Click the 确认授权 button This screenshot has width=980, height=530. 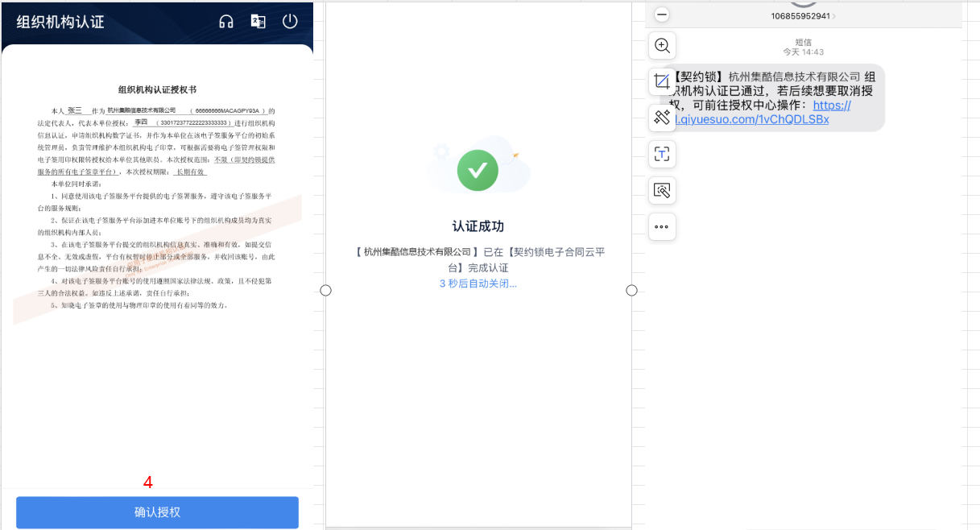pyautogui.click(x=157, y=512)
